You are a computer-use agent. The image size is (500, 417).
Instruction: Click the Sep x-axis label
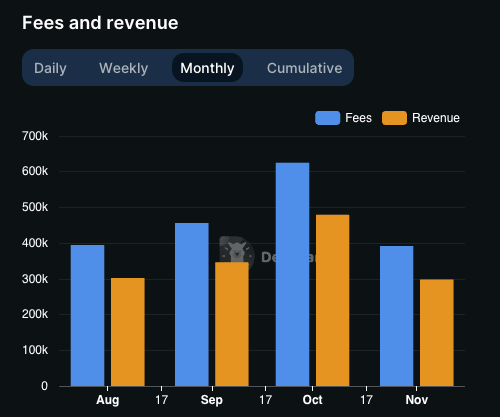pos(212,400)
